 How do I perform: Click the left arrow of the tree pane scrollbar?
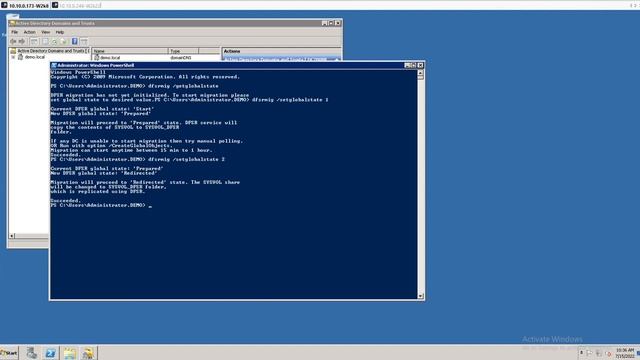pos(12,236)
